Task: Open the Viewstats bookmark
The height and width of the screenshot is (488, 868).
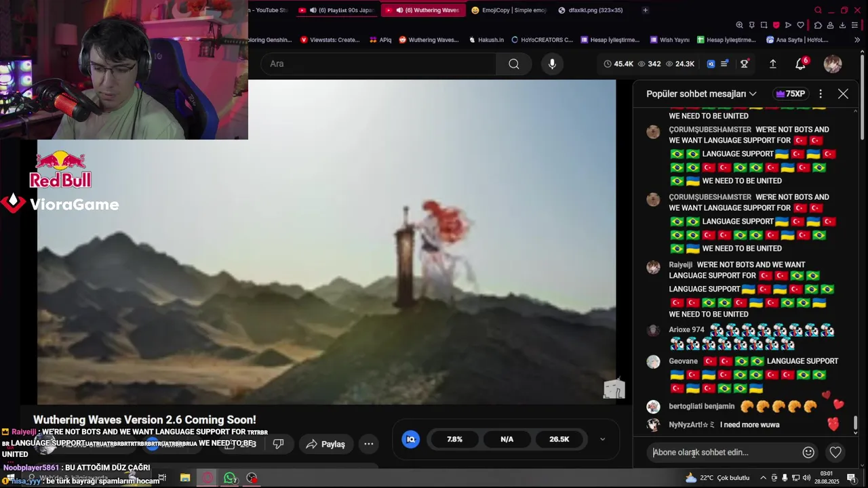Action: 330,40
